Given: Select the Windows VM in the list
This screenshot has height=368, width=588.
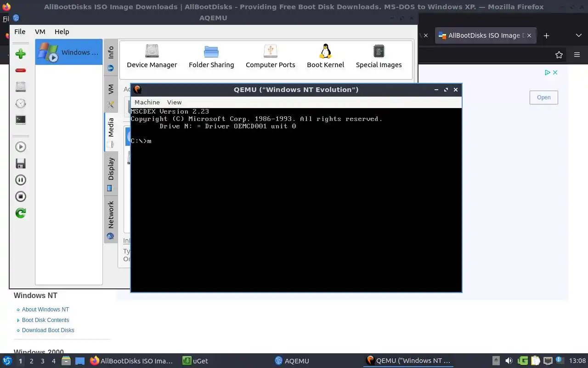Looking at the screenshot, I should [x=69, y=52].
